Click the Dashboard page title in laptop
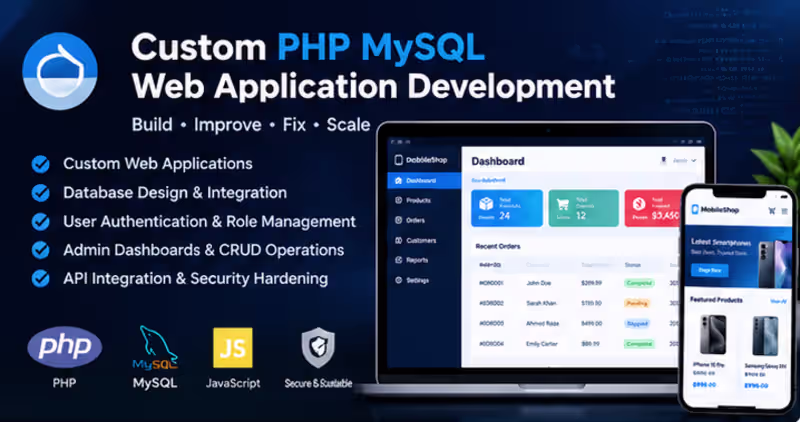The image size is (800, 422). click(498, 161)
